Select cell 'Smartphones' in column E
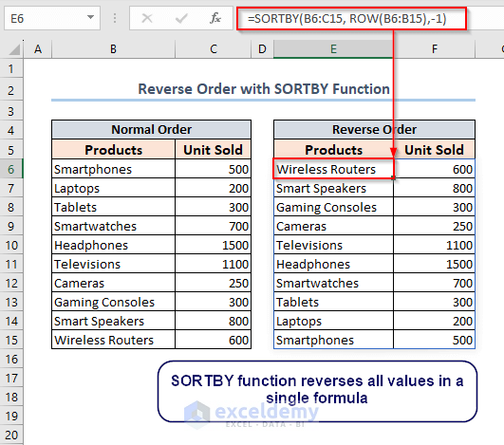The image size is (504, 445). point(334,340)
